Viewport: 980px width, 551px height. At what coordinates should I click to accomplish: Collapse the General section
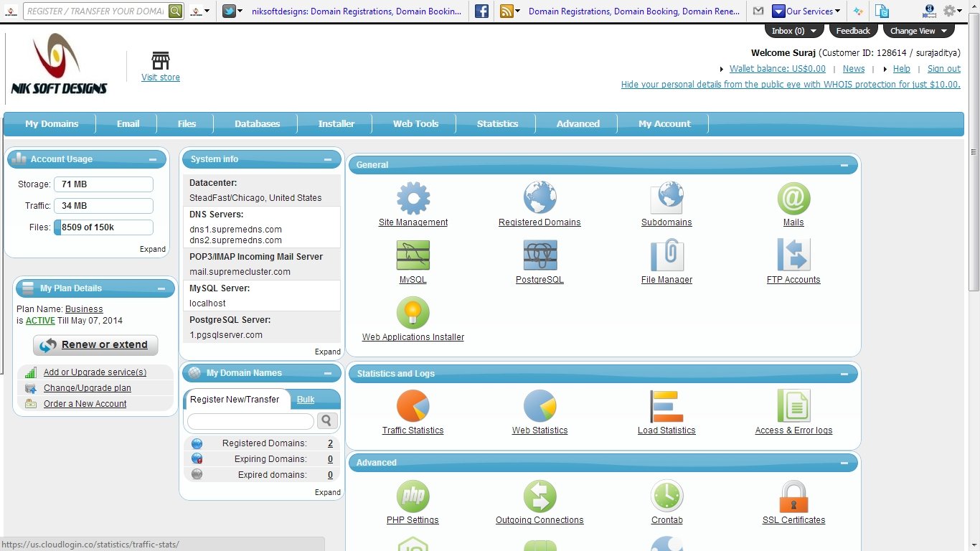[844, 165]
